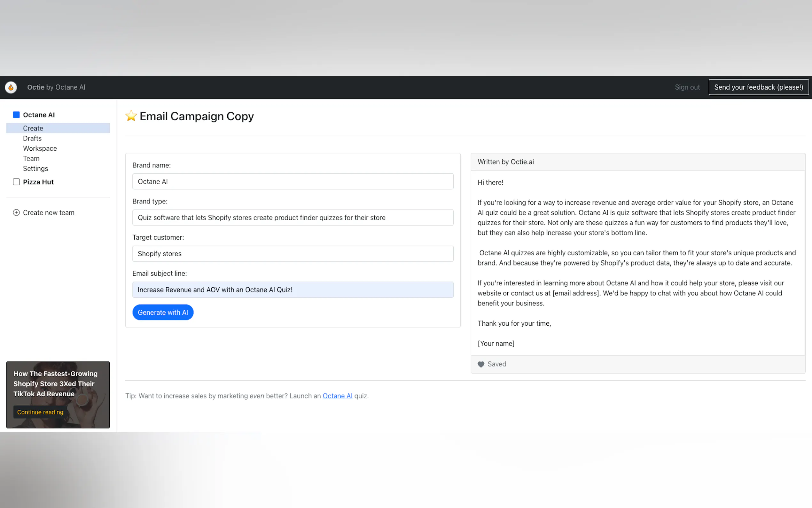Open Settings in the sidebar
812x508 pixels.
coord(35,169)
